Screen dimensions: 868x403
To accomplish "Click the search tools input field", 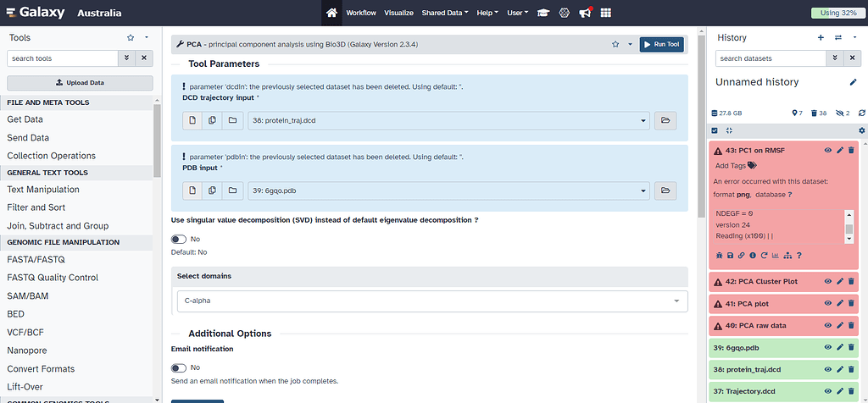I will [x=62, y=58].
